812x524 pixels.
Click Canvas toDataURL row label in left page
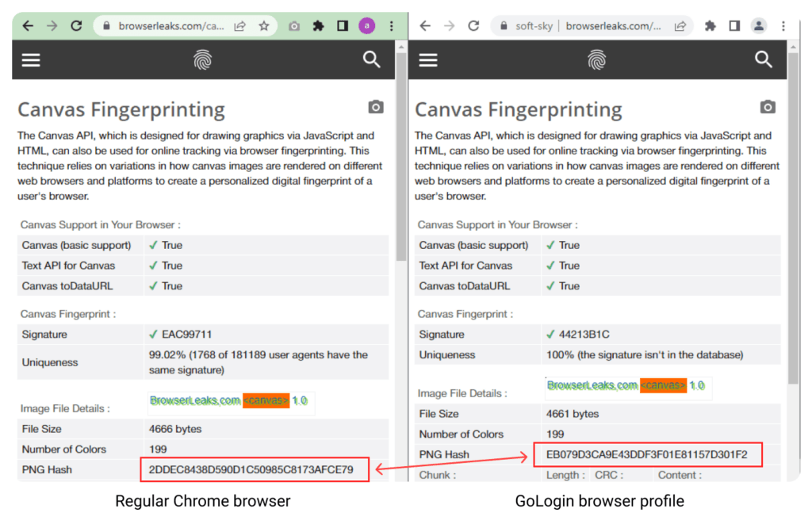pos(67,286)
